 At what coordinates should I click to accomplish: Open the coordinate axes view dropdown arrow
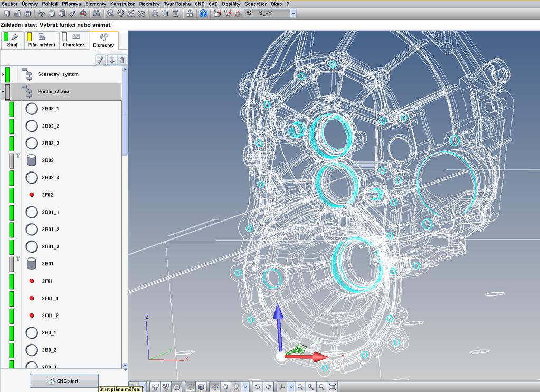291,387
